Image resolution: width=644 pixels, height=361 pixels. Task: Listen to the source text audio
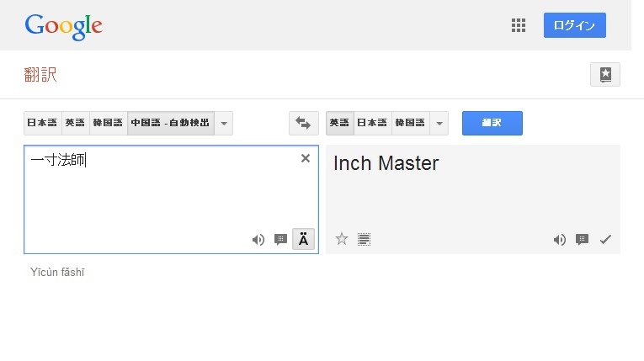click(258, 239)
